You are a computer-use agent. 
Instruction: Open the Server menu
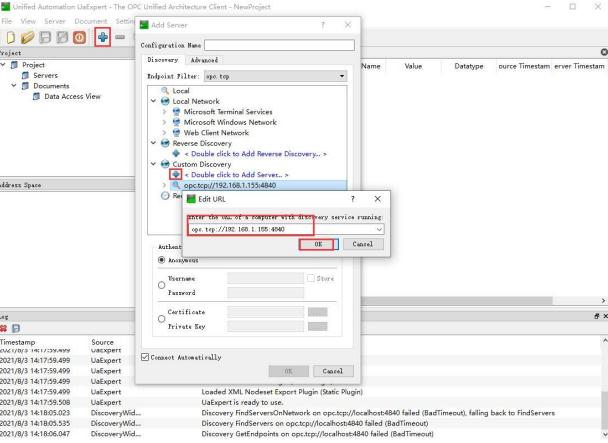(55, 21)
